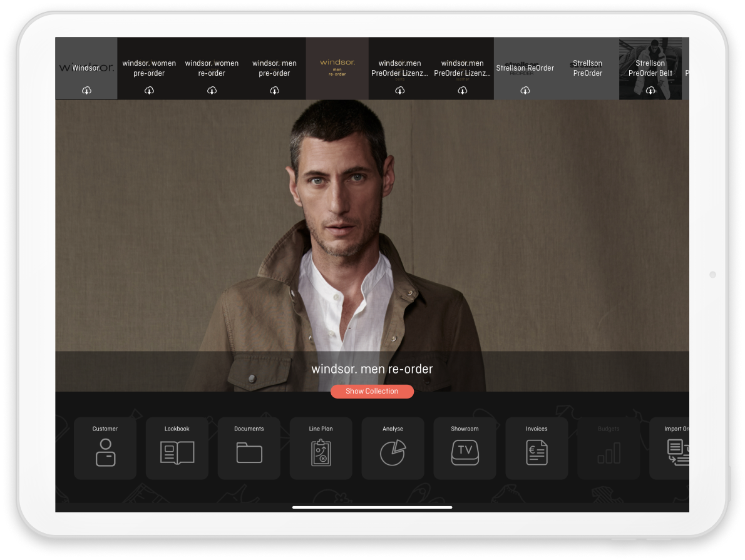
Task: Switch to the Strellson PreOrder collection tab
Action: point(588,68)
